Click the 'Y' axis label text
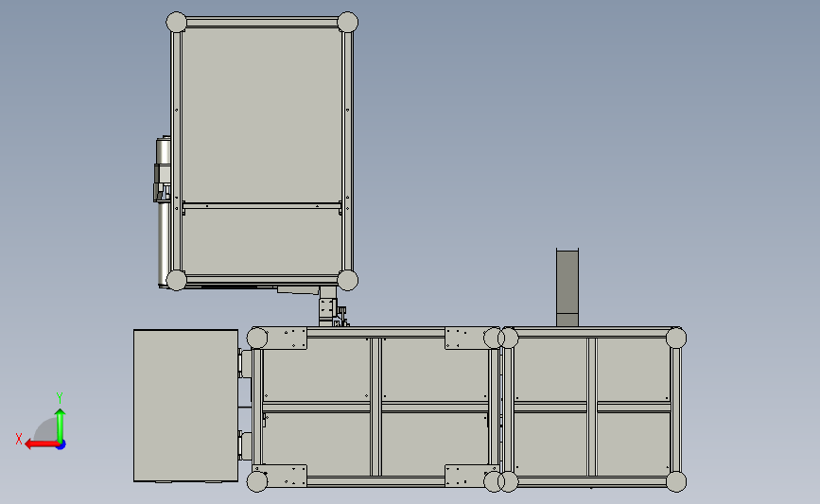The width and height of the screenshot is (820, 504). (59, 398)
